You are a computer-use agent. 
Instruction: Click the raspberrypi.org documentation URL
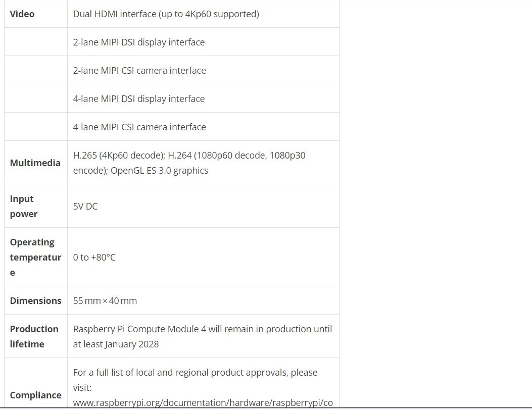tap(203, 402)
